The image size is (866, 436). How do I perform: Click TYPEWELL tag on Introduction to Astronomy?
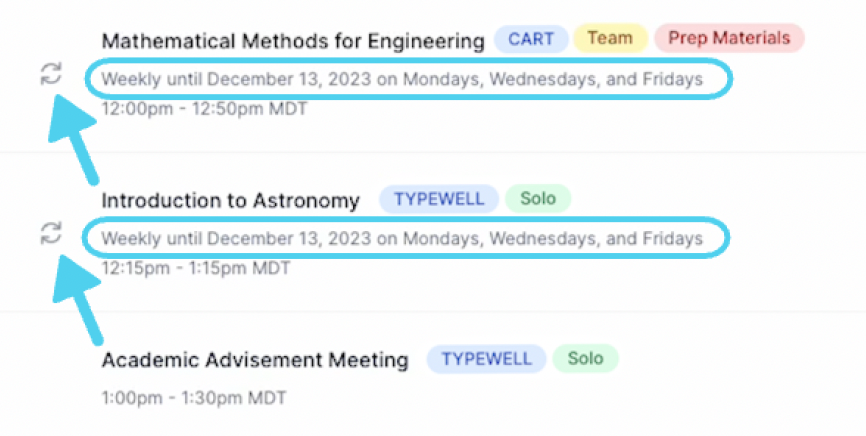(439, 199)
